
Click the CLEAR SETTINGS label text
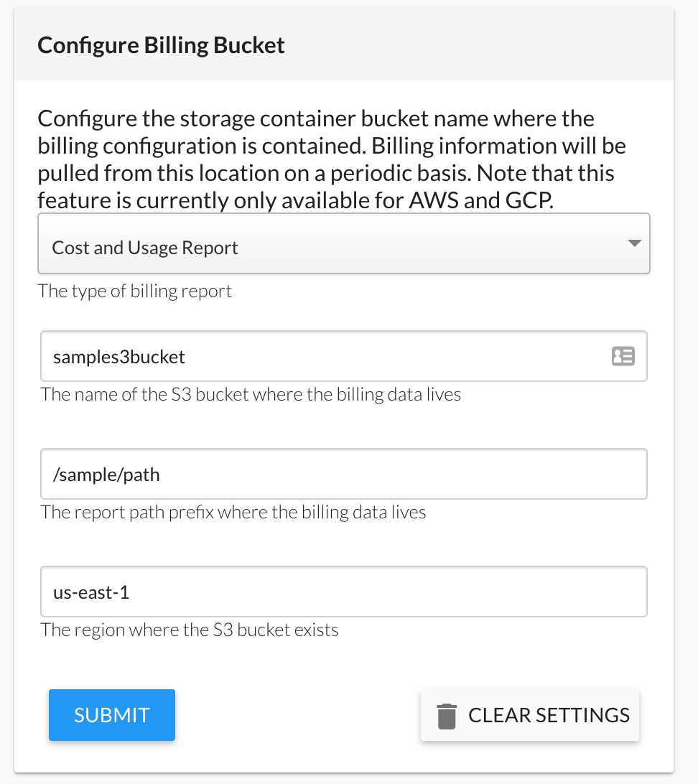(x=549, y=714)
